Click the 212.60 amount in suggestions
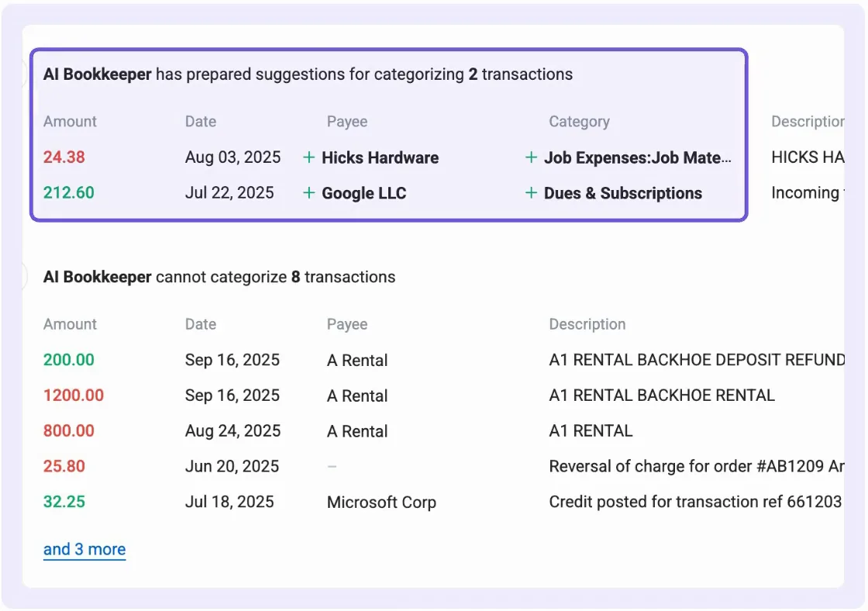Screen dimensions: 868x611 [69, 193]
